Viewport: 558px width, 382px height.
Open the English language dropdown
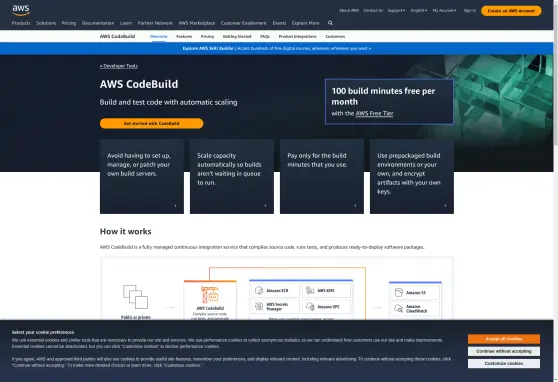(x=419, y=11)
